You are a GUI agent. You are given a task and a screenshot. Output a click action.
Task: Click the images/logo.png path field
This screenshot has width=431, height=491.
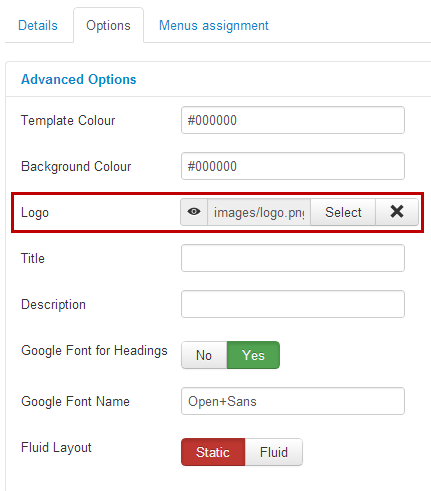click(259, 212)
